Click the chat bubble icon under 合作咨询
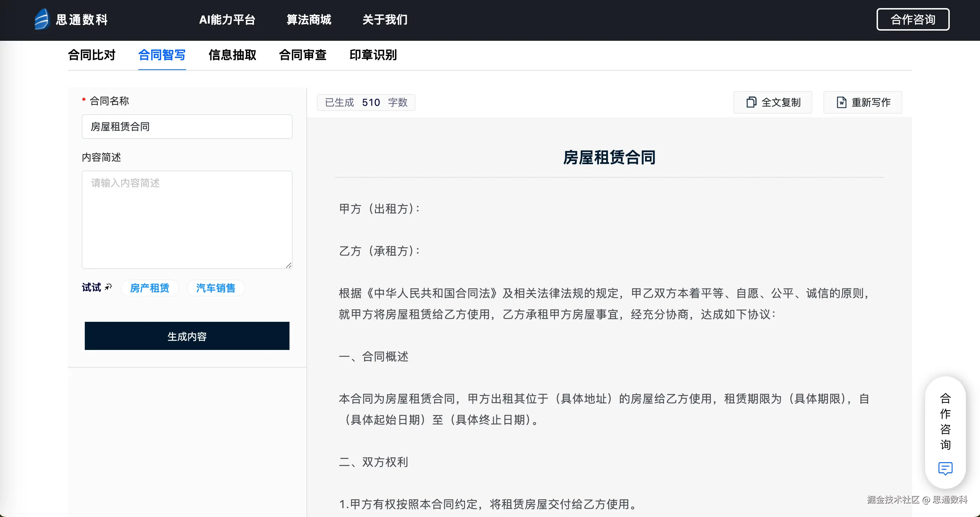This screenshot has width=980, height=517. (945, 468)
